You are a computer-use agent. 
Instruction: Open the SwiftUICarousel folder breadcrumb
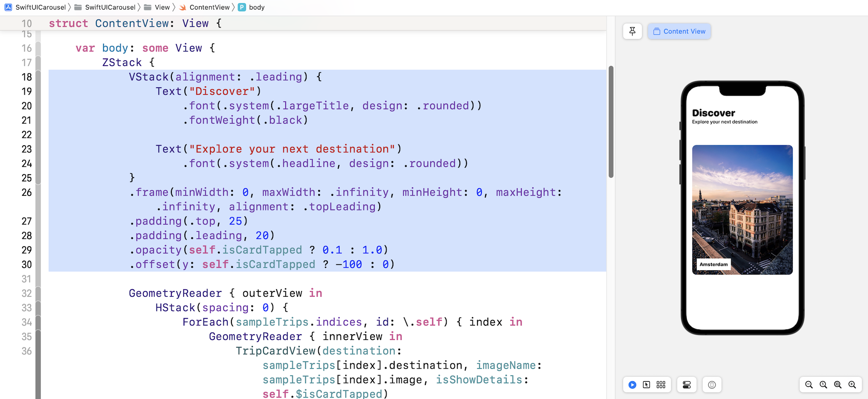tap(105, 7)
